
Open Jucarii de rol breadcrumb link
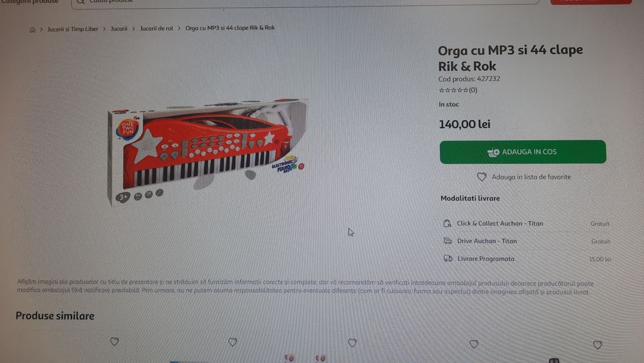(156, 28)
